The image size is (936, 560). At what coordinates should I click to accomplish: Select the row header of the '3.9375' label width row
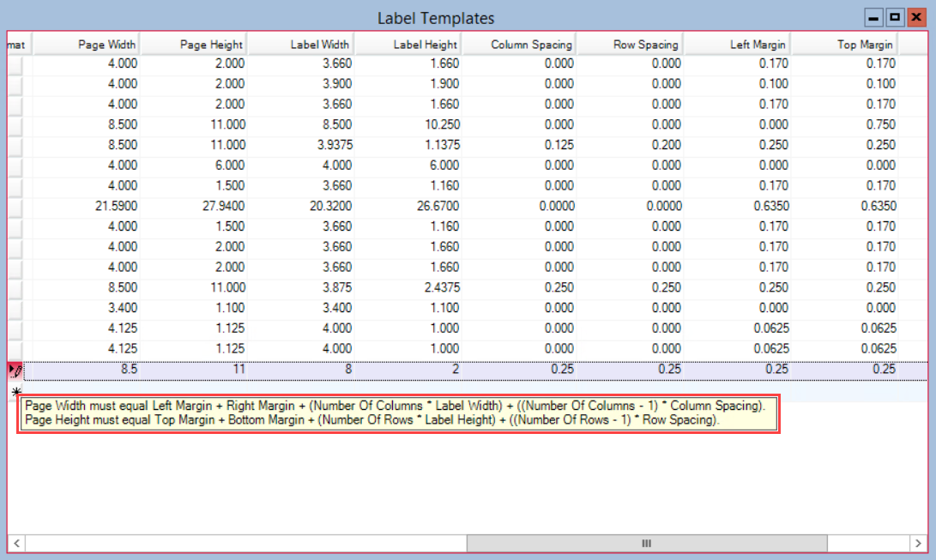(x=15, y=146)
